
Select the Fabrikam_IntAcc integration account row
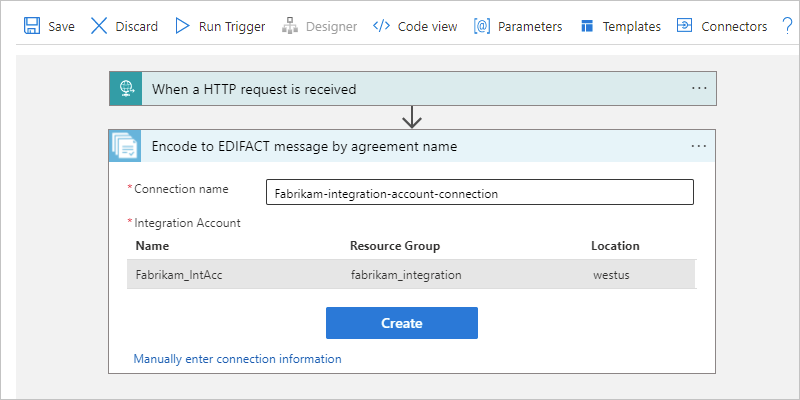pos(411,273)
